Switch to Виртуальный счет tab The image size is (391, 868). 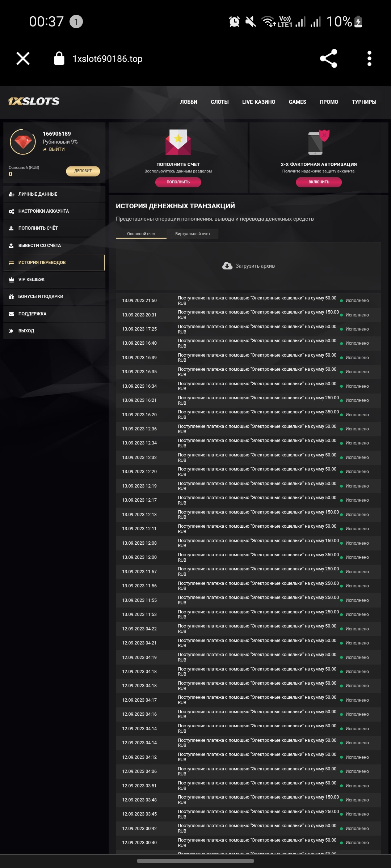[193, 234]
